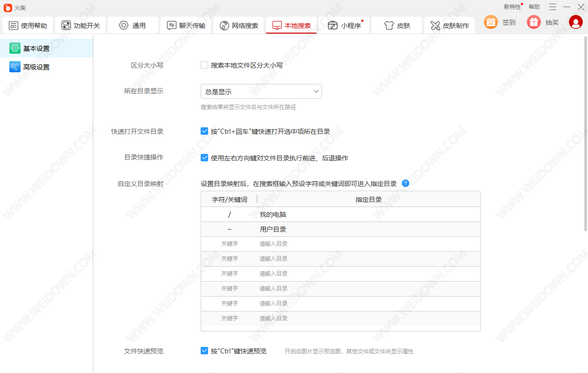This screenshot has height=373, width=588.
Task: Uncheck Ctrl+回车 quick open directory option
Action: tap(204, 131)
